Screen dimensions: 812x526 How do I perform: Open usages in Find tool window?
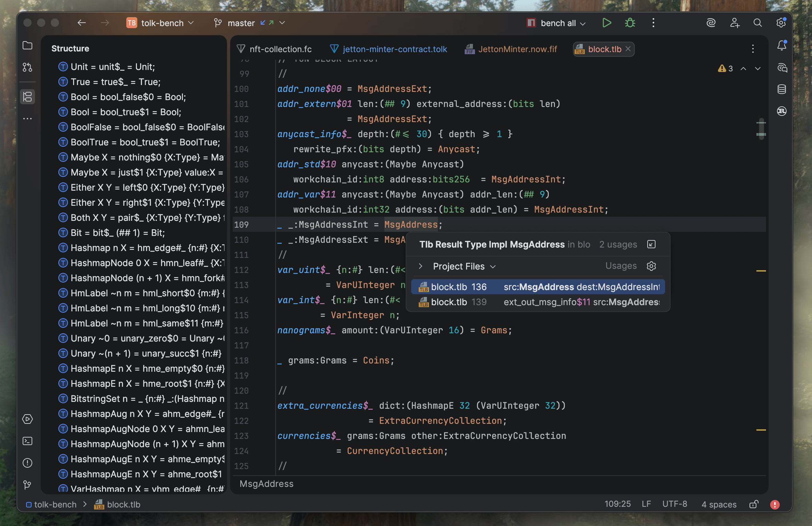[x=651, y=244]
